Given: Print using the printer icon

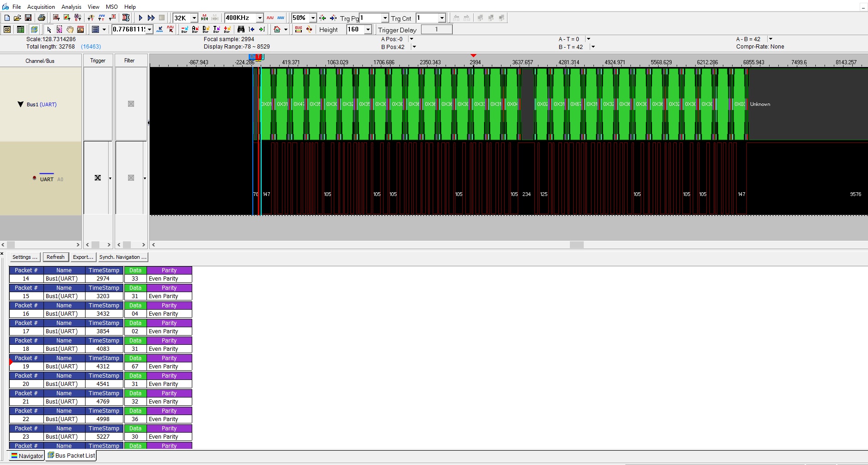Looking at the screenshot, I should click(x=42, y=18).
